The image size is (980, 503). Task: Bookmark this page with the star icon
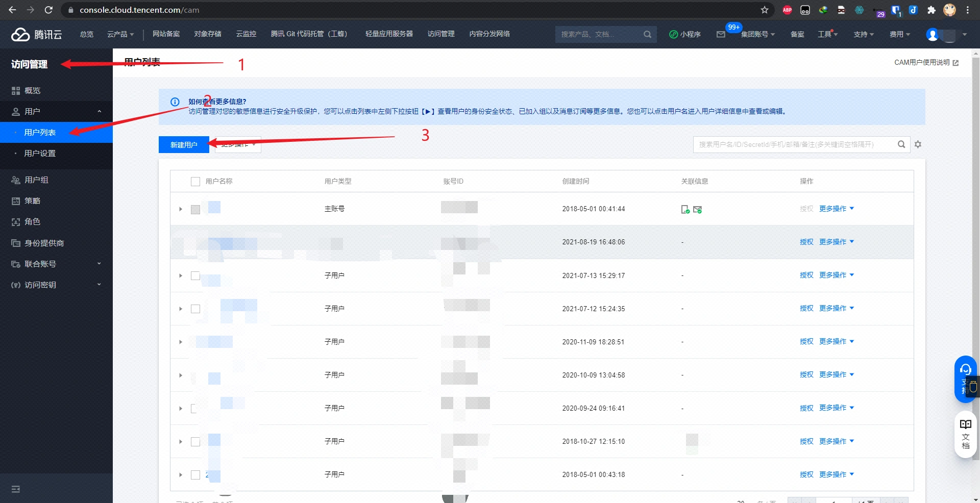point(764,10)
